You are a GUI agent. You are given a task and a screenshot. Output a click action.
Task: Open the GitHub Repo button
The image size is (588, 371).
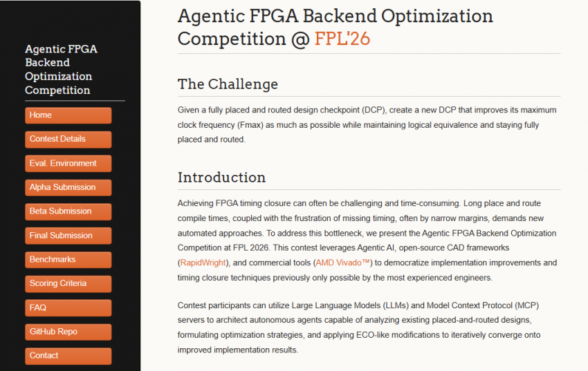pos(68,332)
